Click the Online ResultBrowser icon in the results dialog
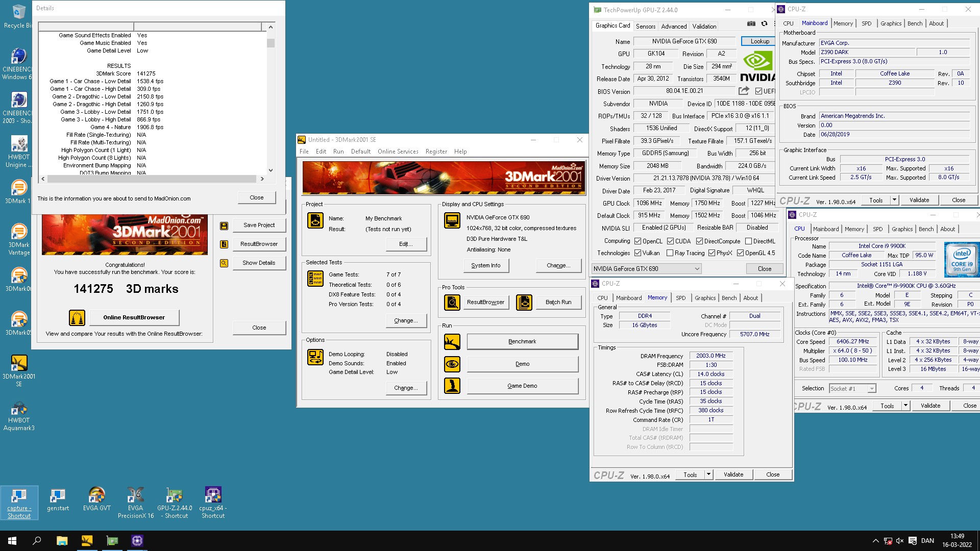The height and width of the screenshot is (551, 980). (x=77, y=317)
